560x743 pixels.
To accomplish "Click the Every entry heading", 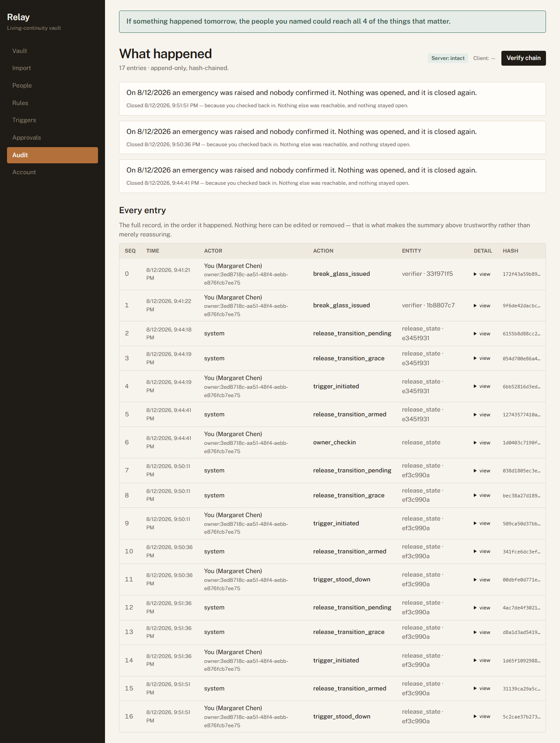I will (x=143, y=210).
